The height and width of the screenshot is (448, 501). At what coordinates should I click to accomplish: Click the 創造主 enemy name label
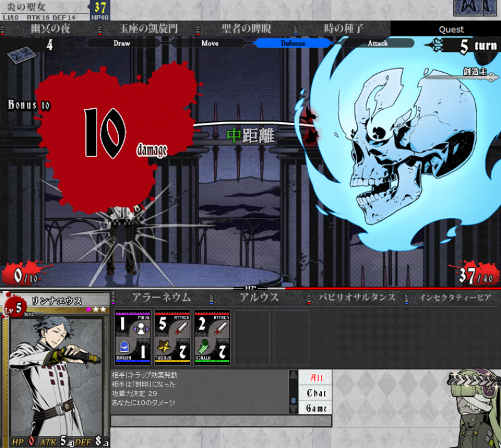475,71
